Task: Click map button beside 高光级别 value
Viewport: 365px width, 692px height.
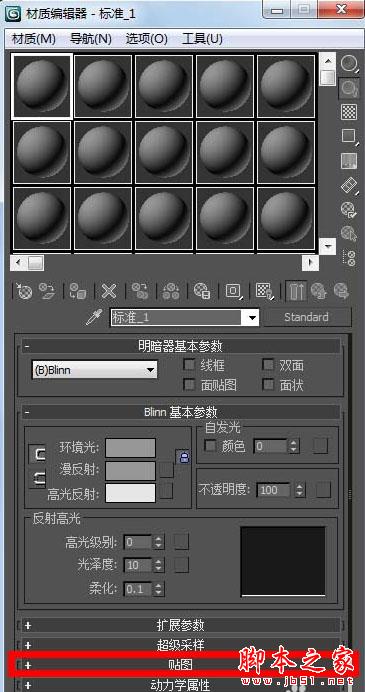Action: click(181, 542)
